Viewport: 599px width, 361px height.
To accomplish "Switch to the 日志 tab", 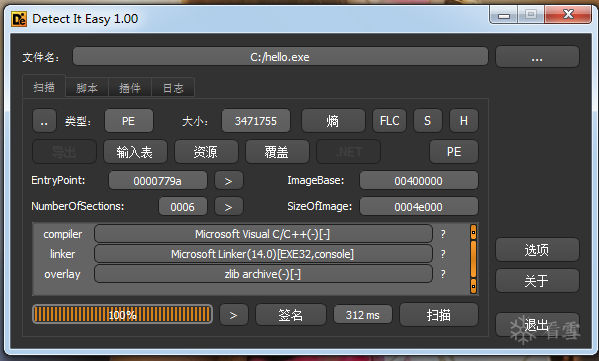I will point(173,88).
